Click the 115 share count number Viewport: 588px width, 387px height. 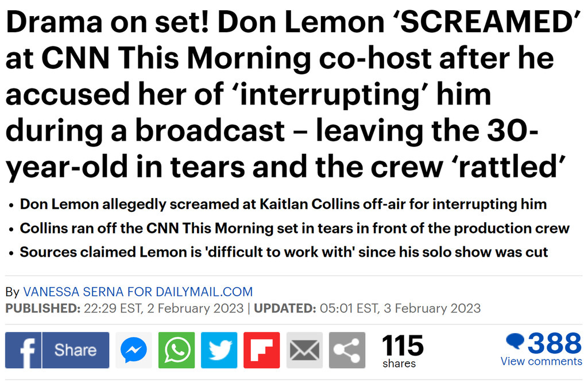click(x=403, y=346)
